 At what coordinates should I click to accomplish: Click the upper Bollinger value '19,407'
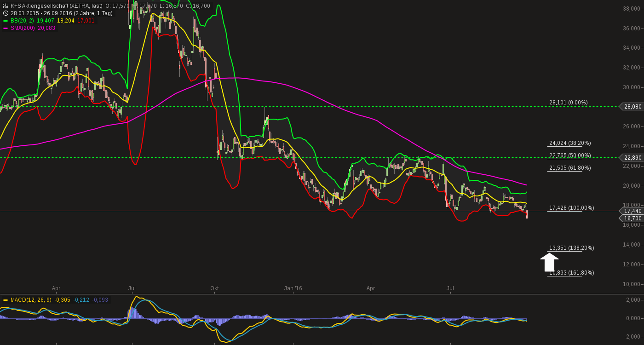[x=46, y=21]
